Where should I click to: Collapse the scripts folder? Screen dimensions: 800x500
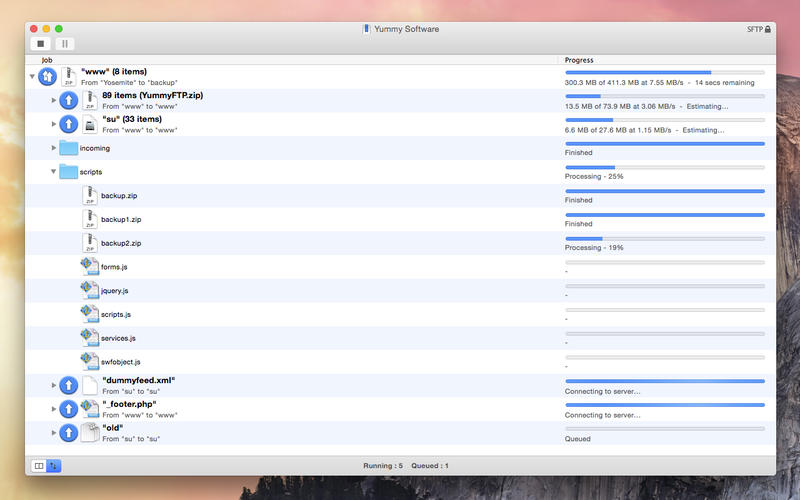pyautogui.click(x=53, y=172)
